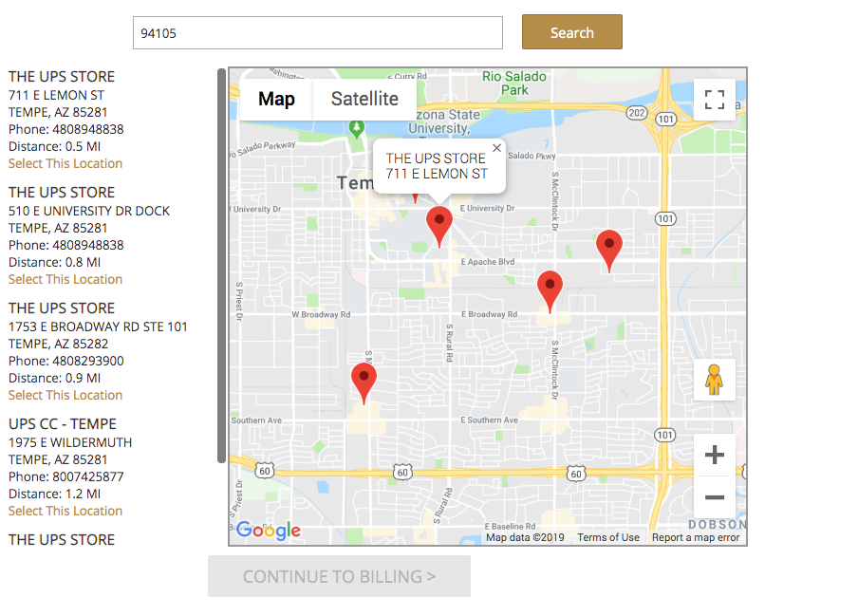Click the Map data ©2019 text

click(x=525, y=538)
